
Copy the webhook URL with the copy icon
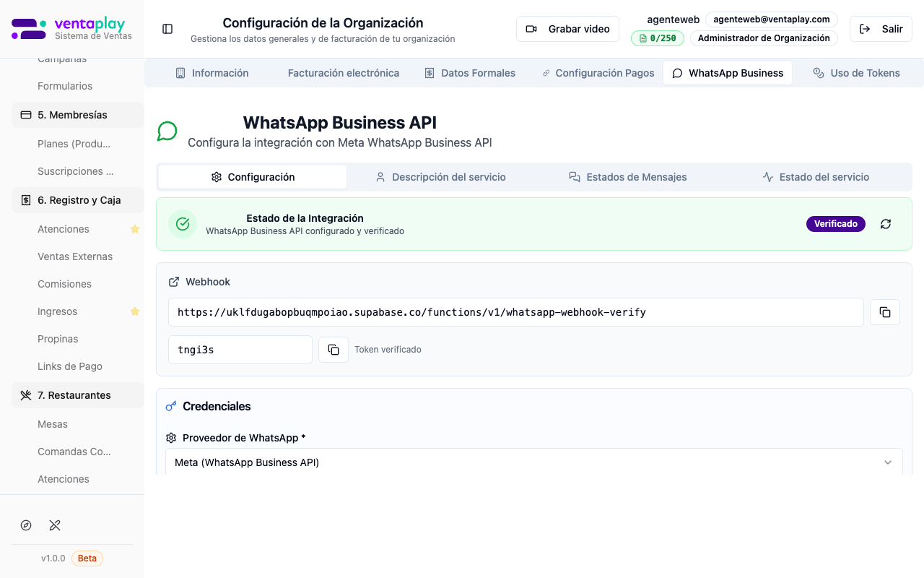click(x=884, y=312)
